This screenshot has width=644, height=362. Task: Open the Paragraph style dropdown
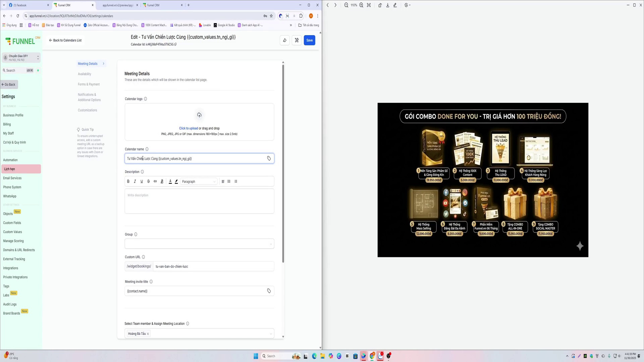click(199, 182)
